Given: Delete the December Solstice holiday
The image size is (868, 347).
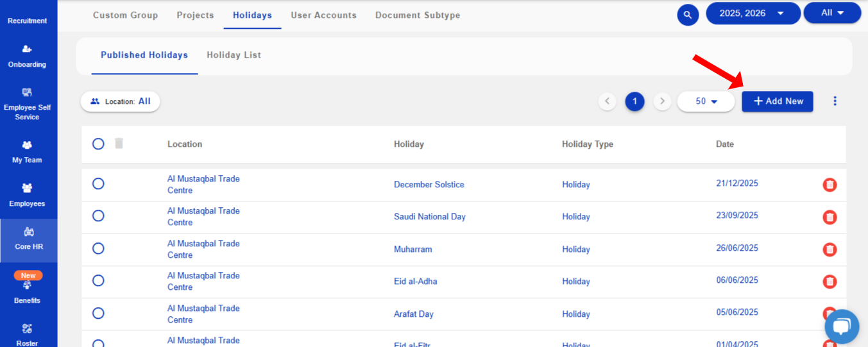Looking at the screenshot, I should click(830, 185).
